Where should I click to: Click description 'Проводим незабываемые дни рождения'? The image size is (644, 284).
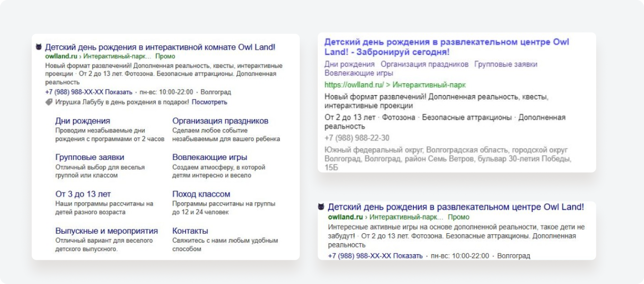pos(110,135)
